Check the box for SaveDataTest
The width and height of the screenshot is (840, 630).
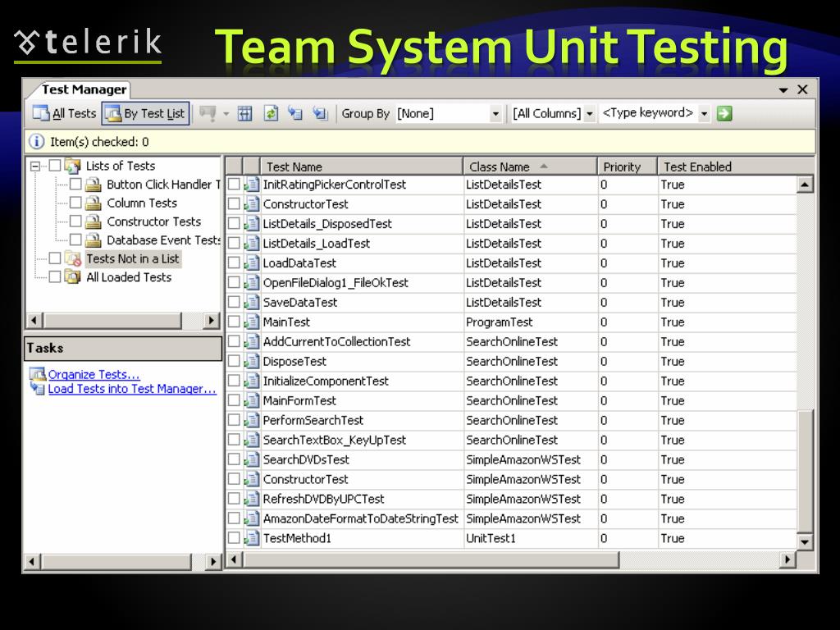[x=234, y=303]
